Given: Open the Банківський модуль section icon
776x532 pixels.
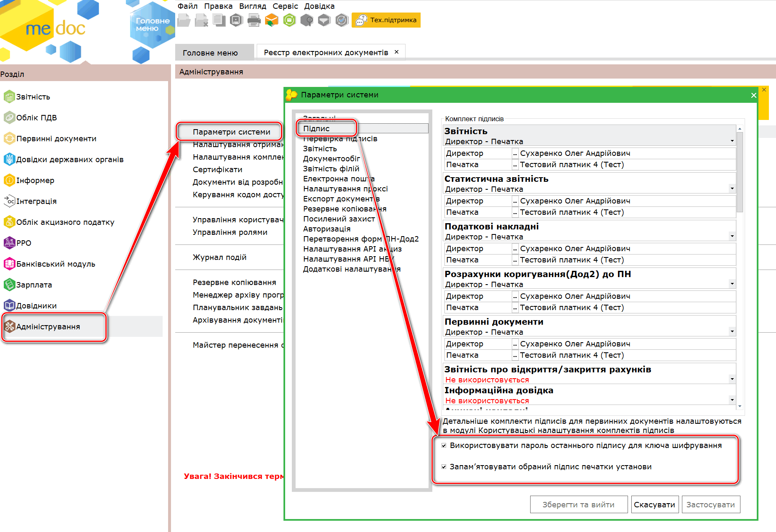Looking at the screenshot, I should (x=9, y=264).
